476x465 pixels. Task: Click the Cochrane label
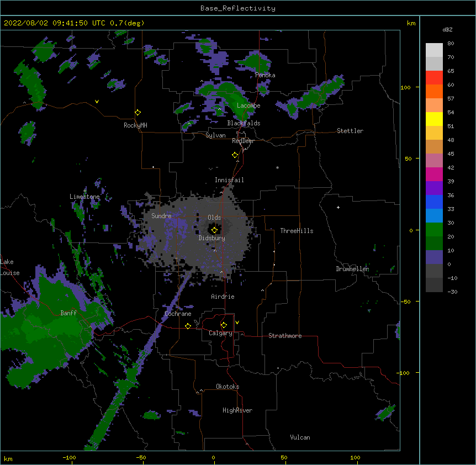(178, 314)
